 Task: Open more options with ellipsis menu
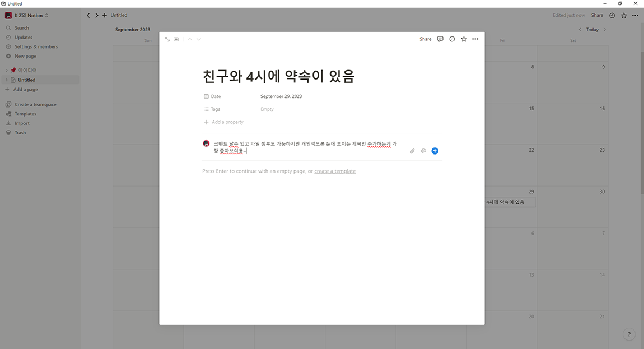point(475,39)
